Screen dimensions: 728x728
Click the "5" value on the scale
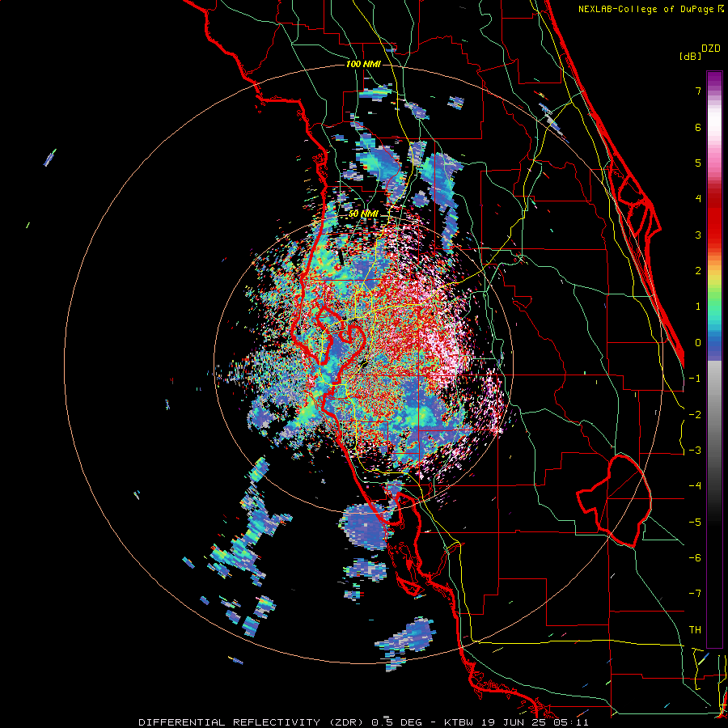pos(698,163)
